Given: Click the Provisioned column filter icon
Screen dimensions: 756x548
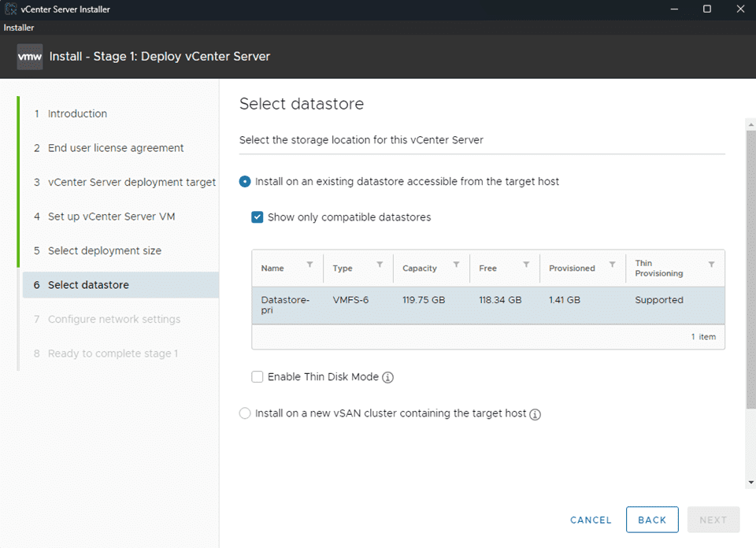Looking at the screenshot, I should (x=614, y=263).
